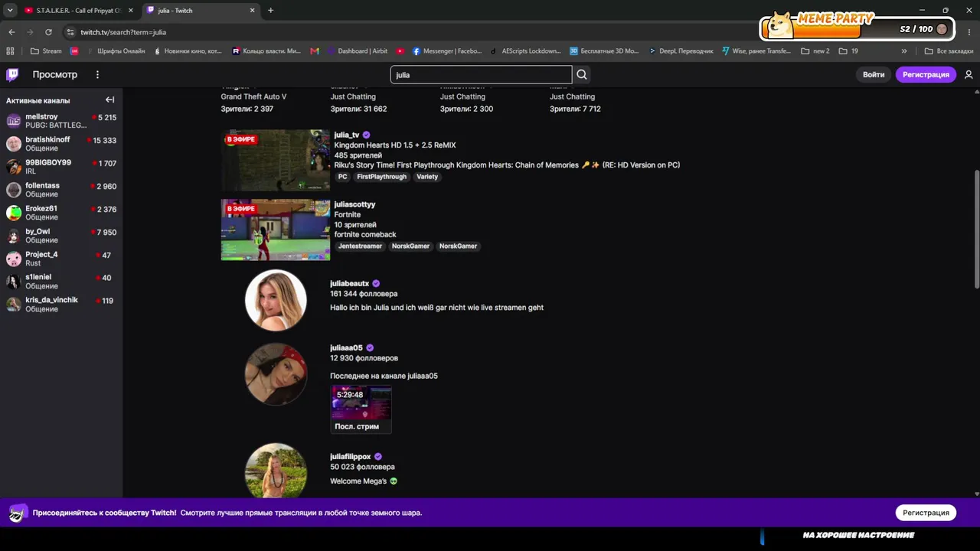Click the FirstPlaythrough tag
Image resolution: width=980 pixels, height=551 pixels.
[x=381, y=177]
